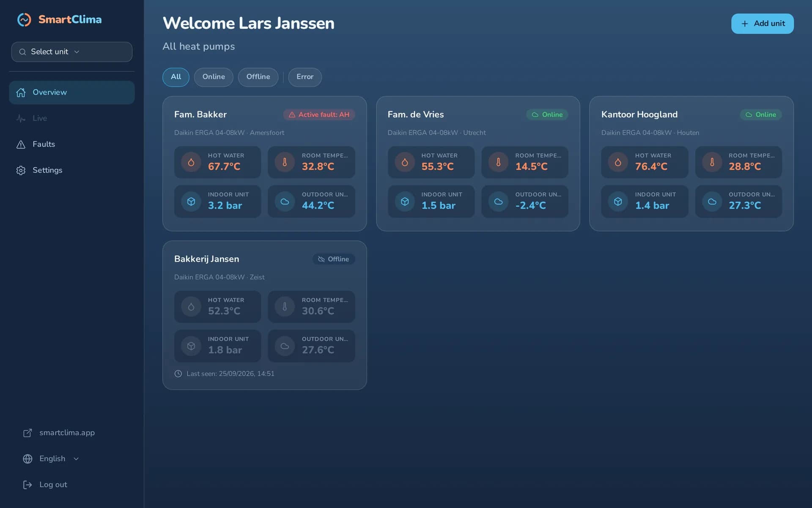Image resolution: width=812 pixels, height=508 pixels.
Task: Click the SmartClima logo icon
Action: (24, 19)
